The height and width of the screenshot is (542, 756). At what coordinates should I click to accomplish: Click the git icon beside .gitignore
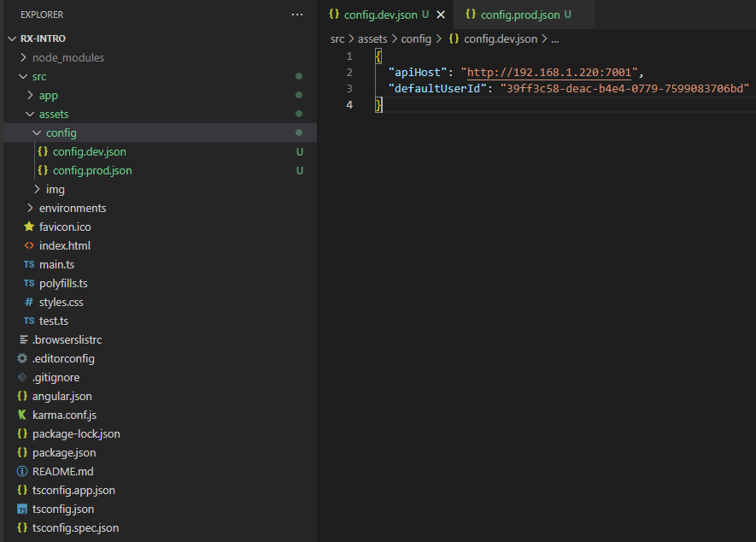click(x=22, y=377)
